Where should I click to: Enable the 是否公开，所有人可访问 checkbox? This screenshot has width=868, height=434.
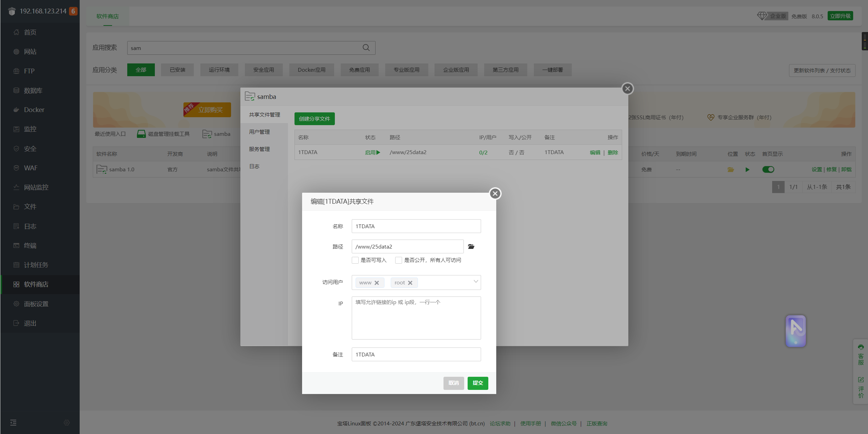click(x=399, y=260)
